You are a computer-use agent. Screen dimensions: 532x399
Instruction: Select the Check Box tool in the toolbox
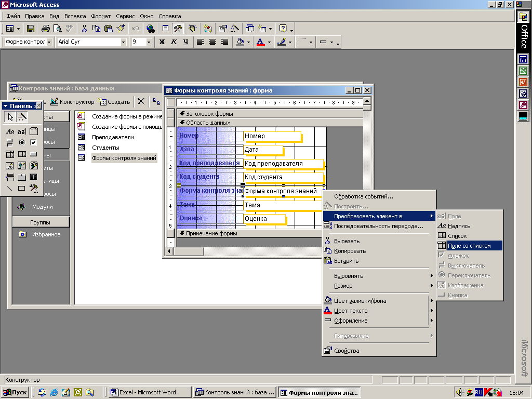[34, 142]
